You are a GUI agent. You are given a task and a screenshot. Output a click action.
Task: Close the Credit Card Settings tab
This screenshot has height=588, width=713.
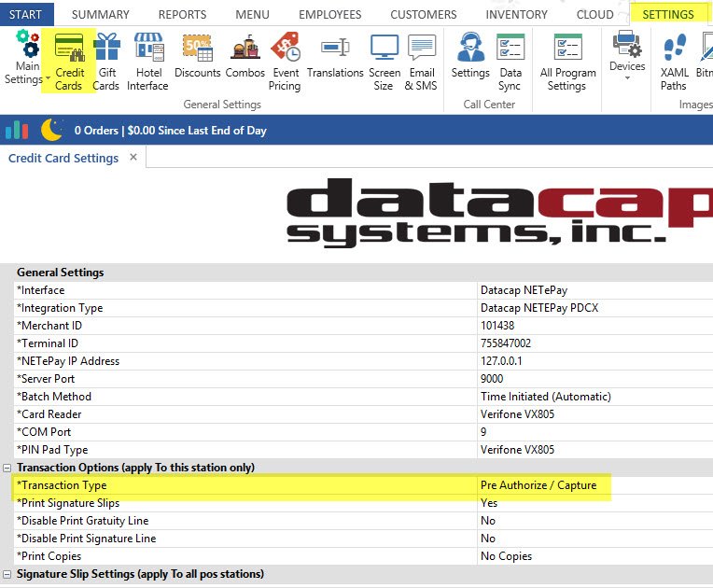[133, 158]
